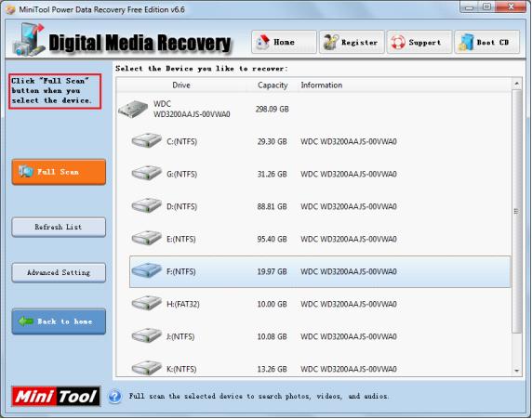This screenshot has width=532, height=419.
Task: Pick the E:(NTFS) drive icon
Action: tap(147, 238)
